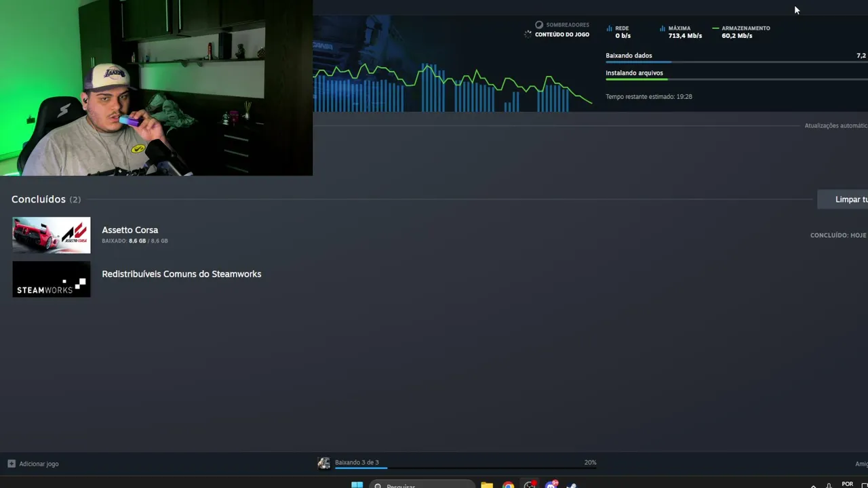Viewport: 868px width, 488px height.
Task: Open the Atualizações automáticas link
Action: (836, 125)
